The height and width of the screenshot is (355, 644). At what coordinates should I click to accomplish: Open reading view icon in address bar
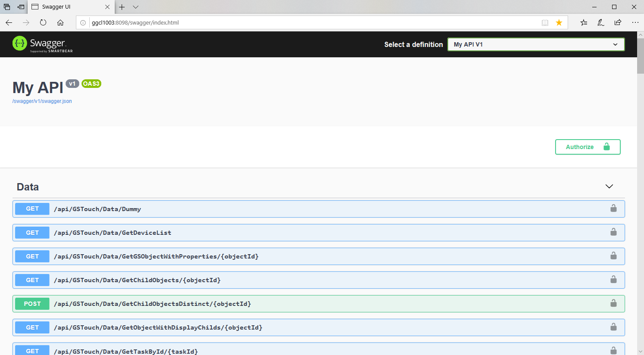tap(545, 22)
